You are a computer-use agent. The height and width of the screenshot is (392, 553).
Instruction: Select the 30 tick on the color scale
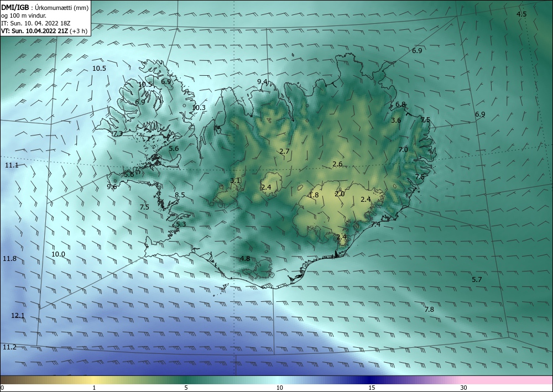463,388
